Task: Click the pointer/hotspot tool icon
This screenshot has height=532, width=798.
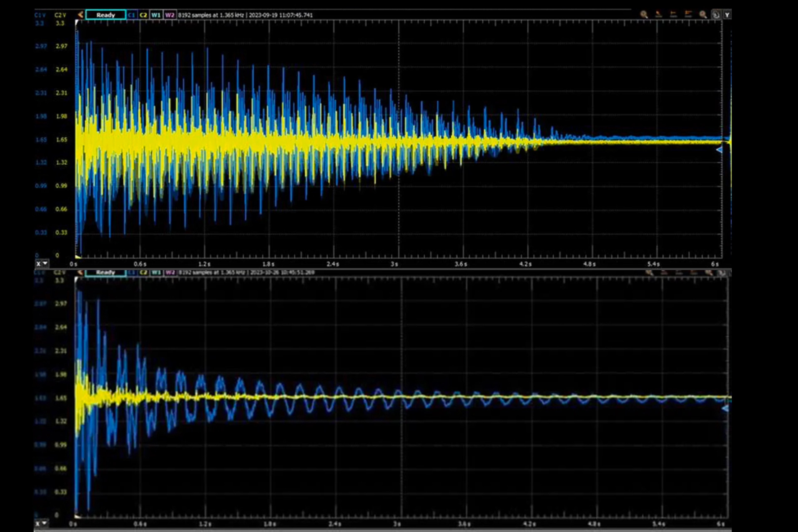Action: coord(658,15)
